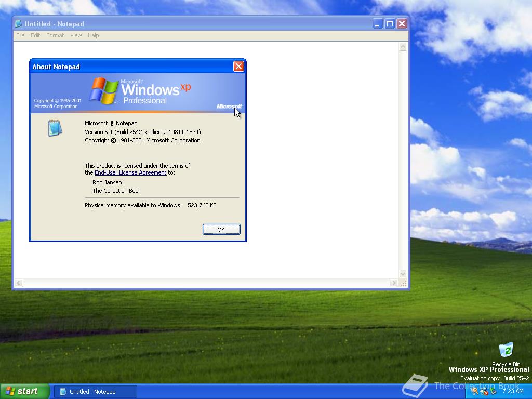Open the View menu in Notepad

(x=76, y=35)
